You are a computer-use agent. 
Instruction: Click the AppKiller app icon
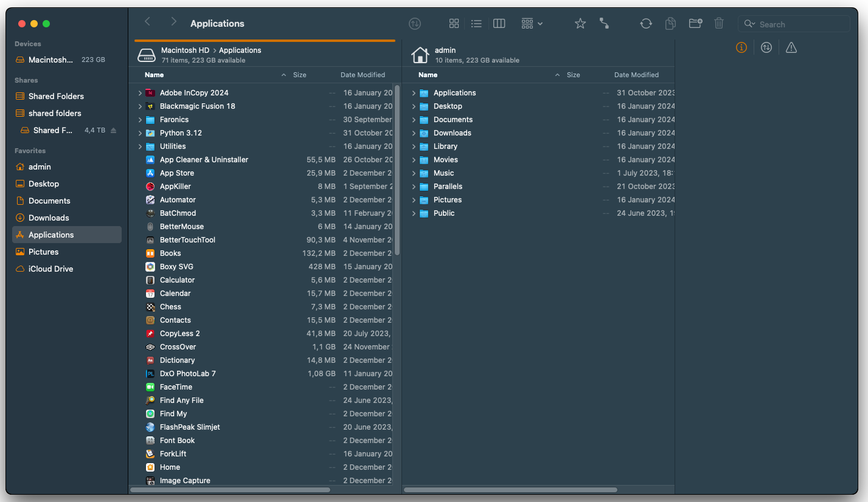point(150,187)
